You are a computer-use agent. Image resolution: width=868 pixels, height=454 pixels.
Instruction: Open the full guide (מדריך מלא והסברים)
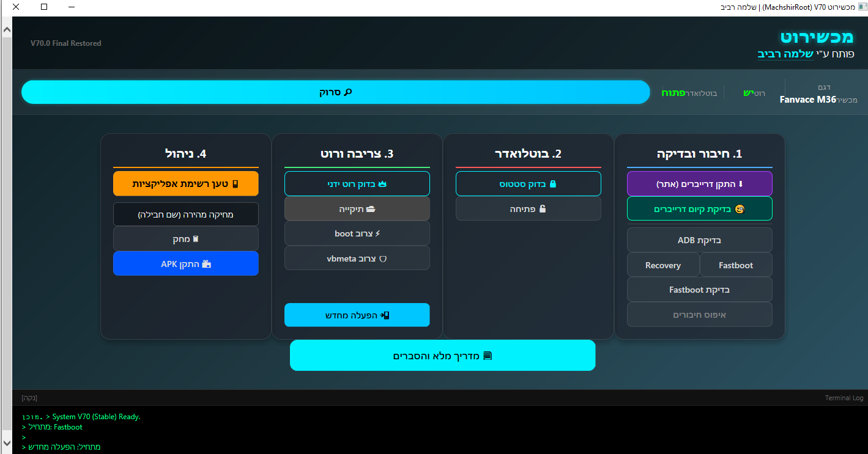(x=442, y=356)
